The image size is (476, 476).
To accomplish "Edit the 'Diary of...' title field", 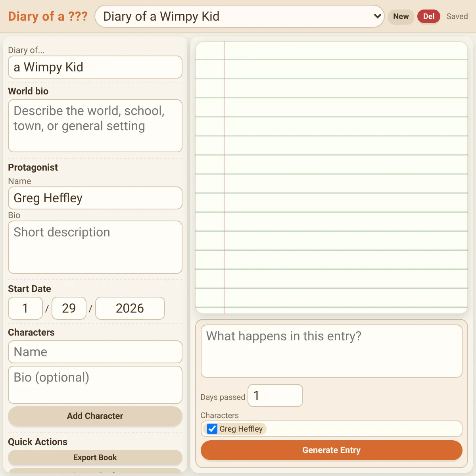I will 95,67.
